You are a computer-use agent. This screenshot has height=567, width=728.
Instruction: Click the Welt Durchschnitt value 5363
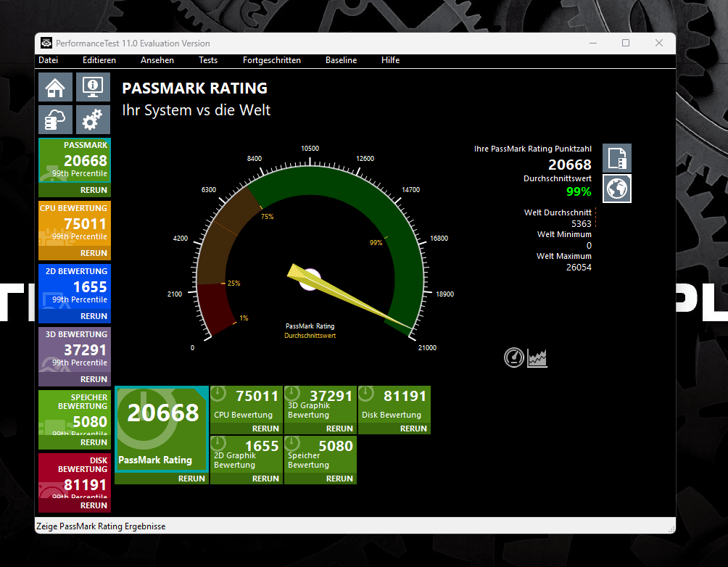click(x=581, y=223)
